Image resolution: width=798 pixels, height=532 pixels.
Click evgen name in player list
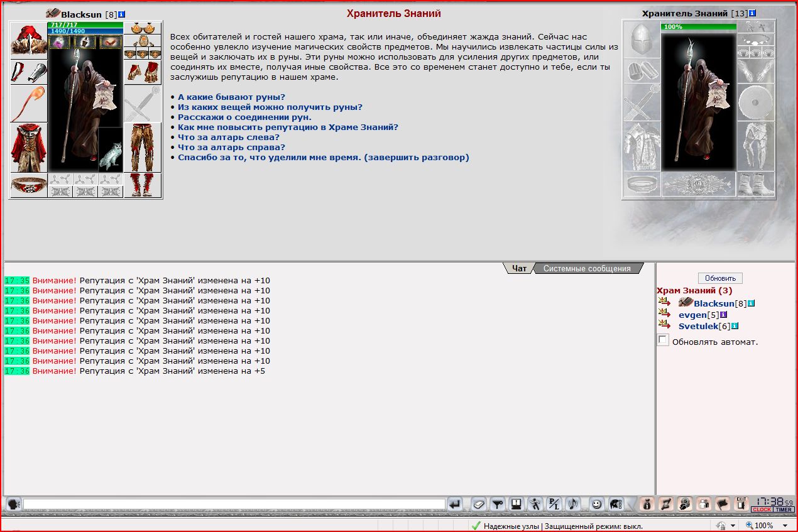(x=692, y=315)
